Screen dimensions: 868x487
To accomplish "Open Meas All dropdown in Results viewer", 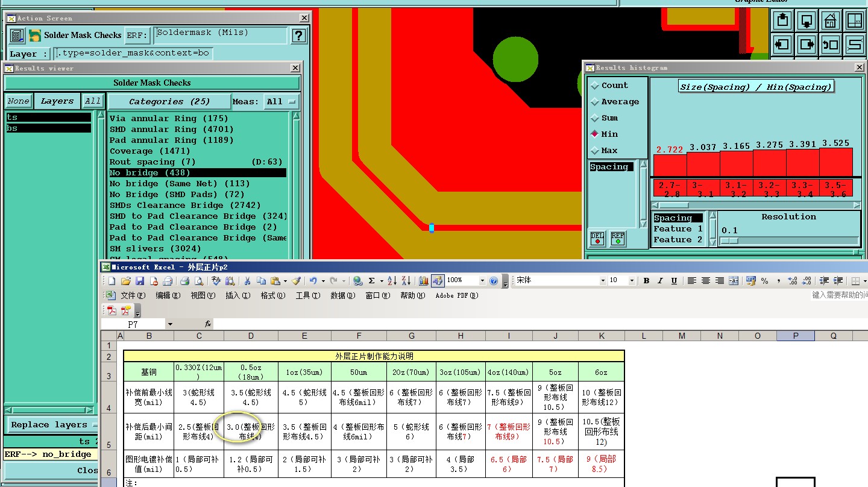I will [282, 101].
